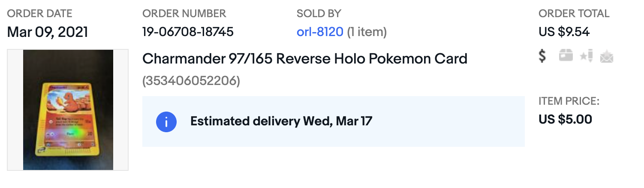The width and height of the screenshot is (644, 188).
Task: Select item number 353406052206 text
Action: 191,80
